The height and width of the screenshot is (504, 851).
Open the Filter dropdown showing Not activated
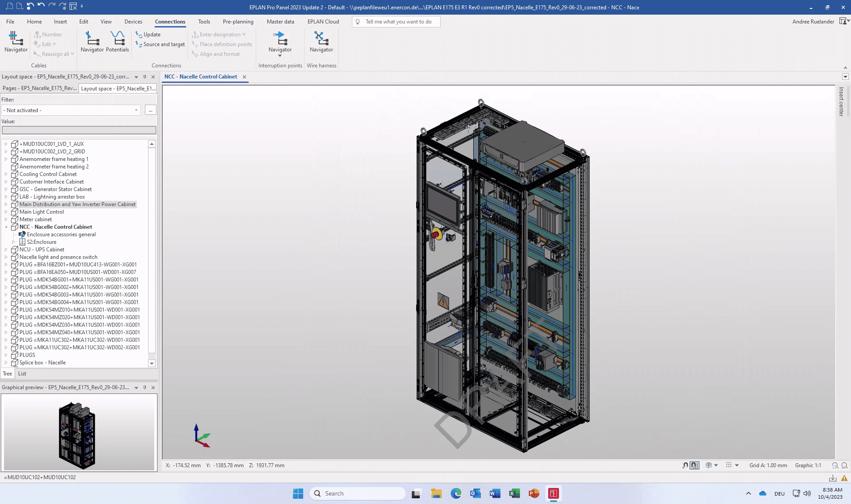click(x=136, y=110)
